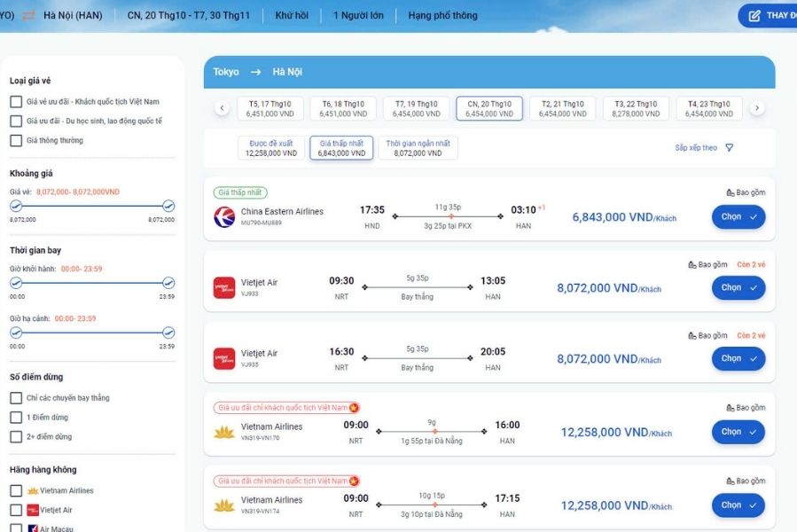Select the T7, 19 Thg10 date tab
This screenshot has width=797, height=532.
point(417,108)
